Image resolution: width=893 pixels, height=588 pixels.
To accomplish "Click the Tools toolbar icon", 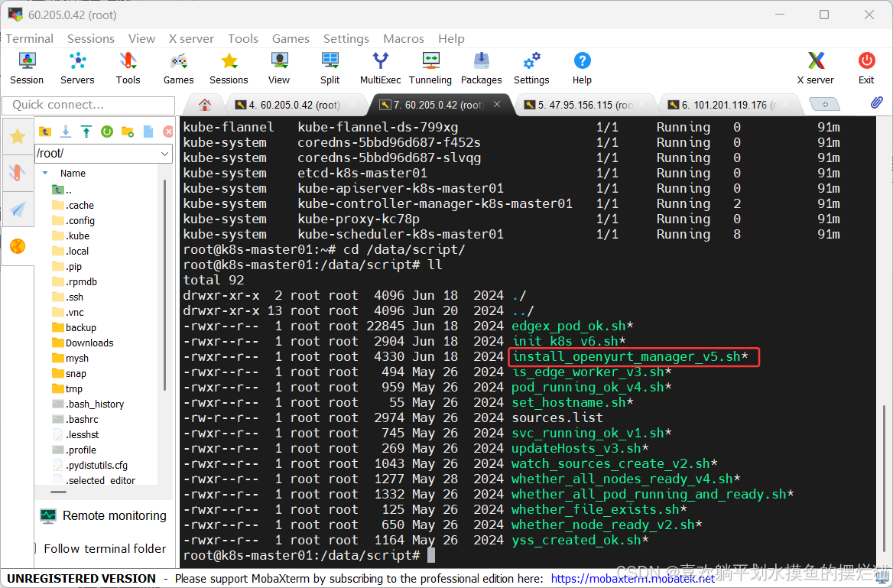I will click(x=128, y=68).
